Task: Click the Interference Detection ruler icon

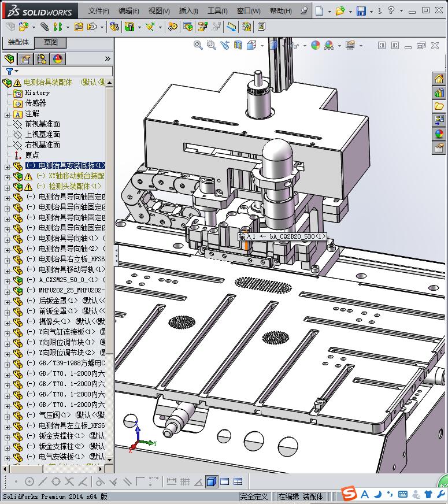Action: [231, 27]
